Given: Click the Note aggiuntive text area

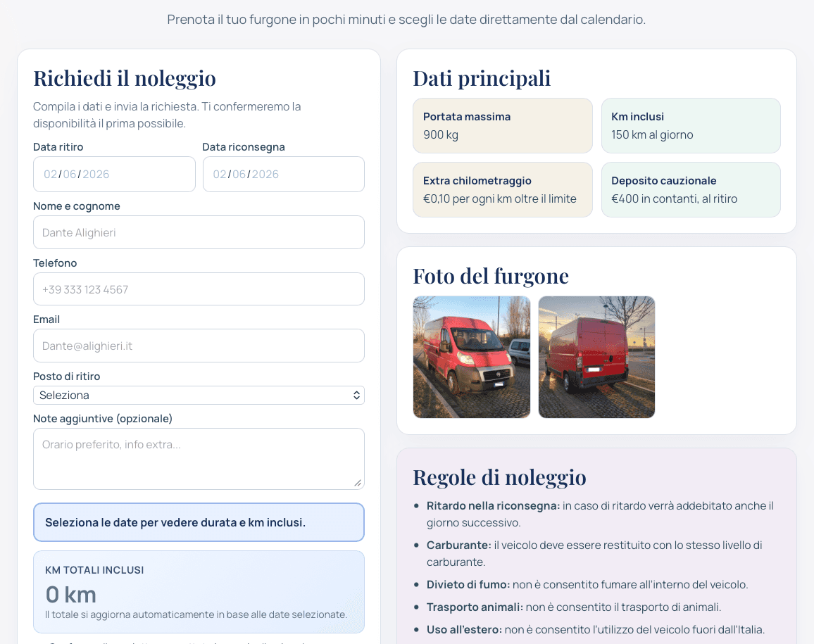Looking at the screenshot, I should [199, 459].
